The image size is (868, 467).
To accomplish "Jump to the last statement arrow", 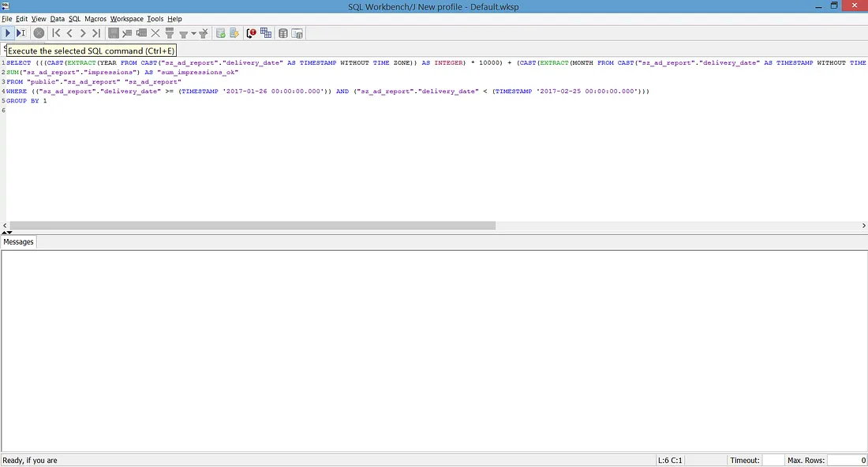I will pyautogui.click(x=96, y=33).
